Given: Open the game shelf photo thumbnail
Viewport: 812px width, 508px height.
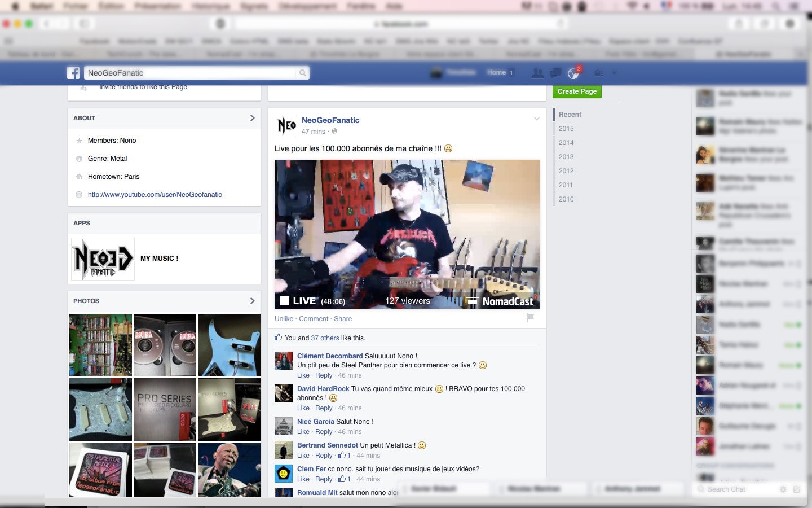Looking at the screenshot, I should (x=100, y=345).
